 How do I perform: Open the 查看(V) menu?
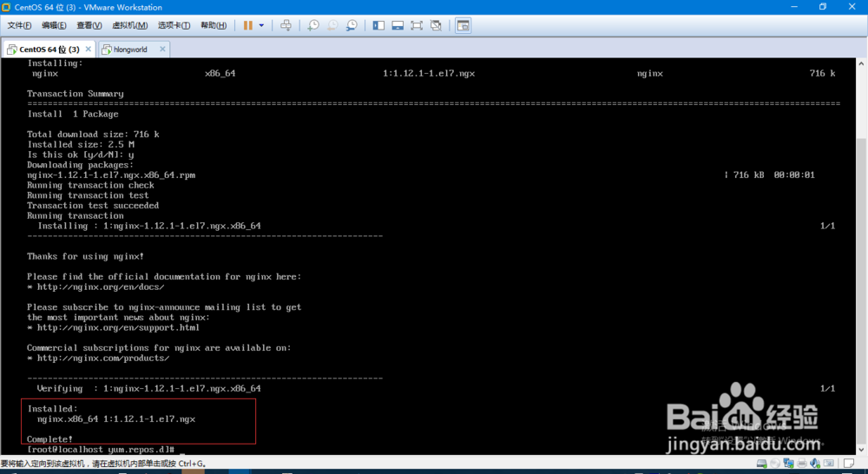[89, 25]
